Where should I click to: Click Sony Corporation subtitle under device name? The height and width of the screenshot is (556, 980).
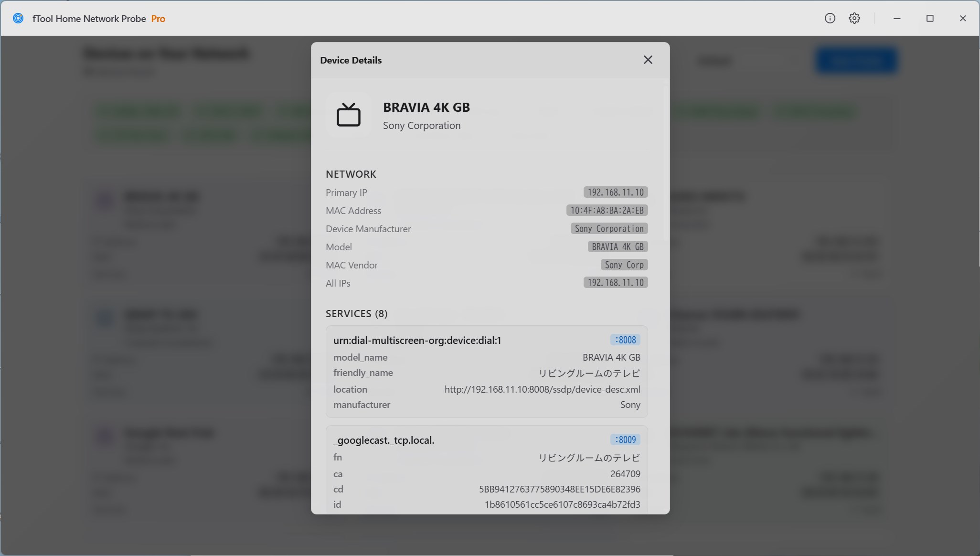tap(422, 125)
